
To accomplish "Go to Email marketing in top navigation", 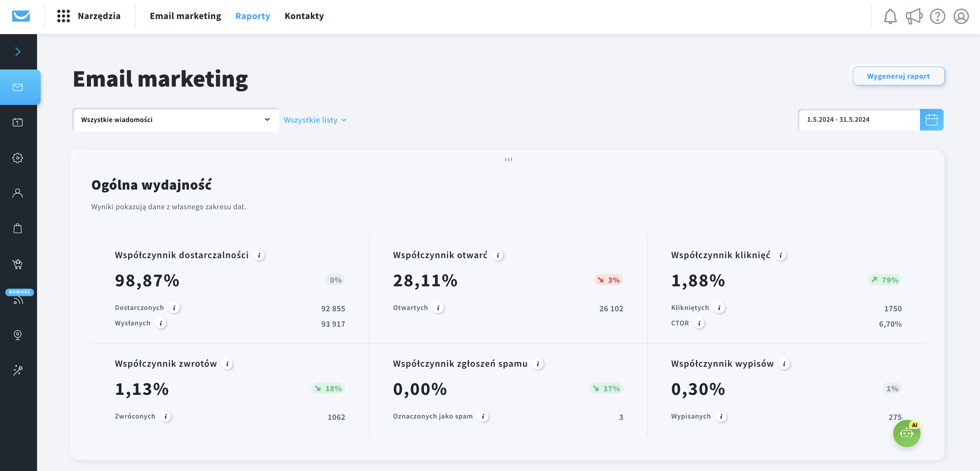I will [x=185, y=16].
